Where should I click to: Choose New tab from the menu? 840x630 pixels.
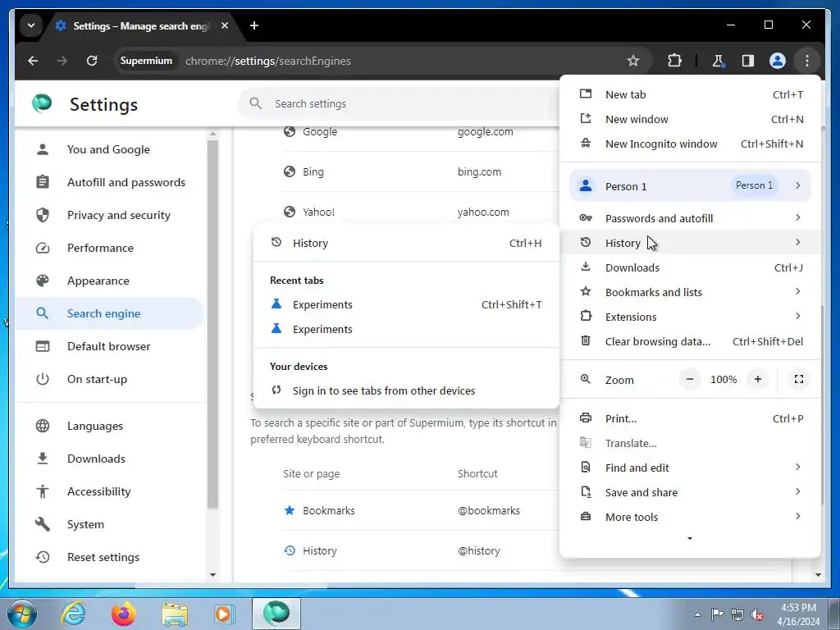(x=690, y=95)
